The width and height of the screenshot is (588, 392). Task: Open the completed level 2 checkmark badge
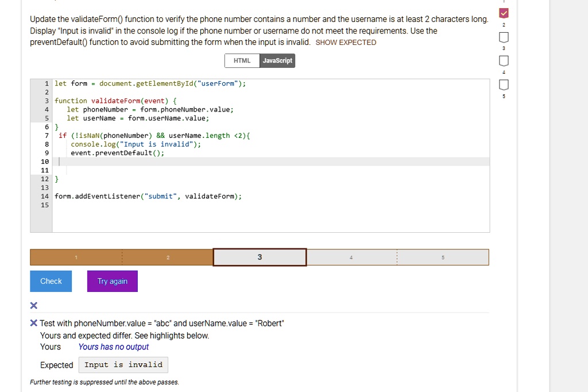[503, 13]
